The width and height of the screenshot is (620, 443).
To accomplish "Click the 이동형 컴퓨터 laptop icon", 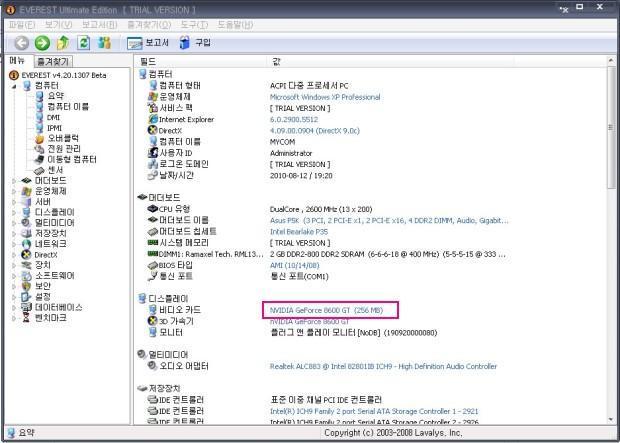I will (39, 160).
